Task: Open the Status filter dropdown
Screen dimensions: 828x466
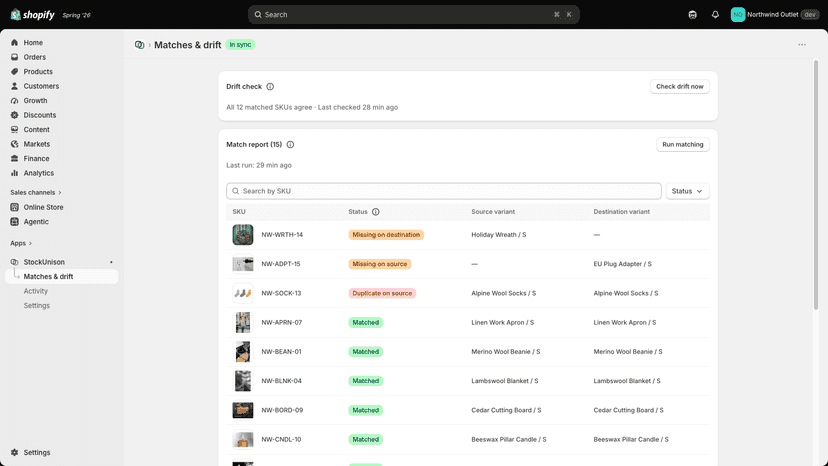Action: [x=687, y=191]
